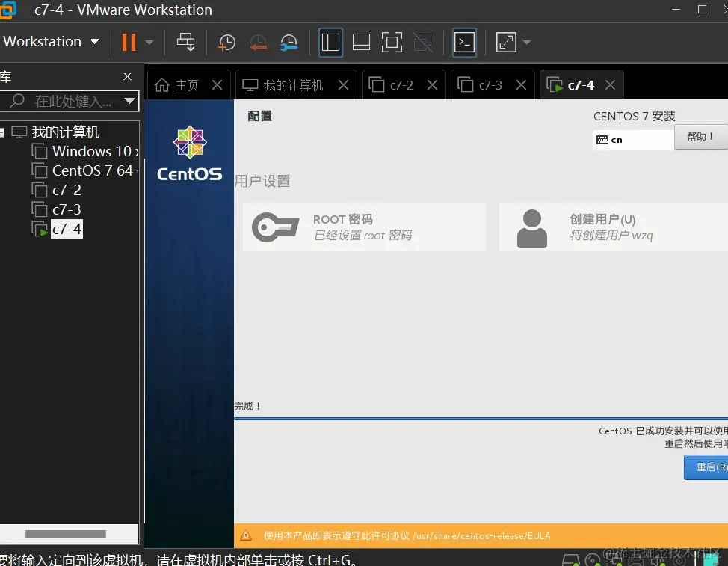Close the library panel
Viewport: 728px width, 566px height.
128,76
